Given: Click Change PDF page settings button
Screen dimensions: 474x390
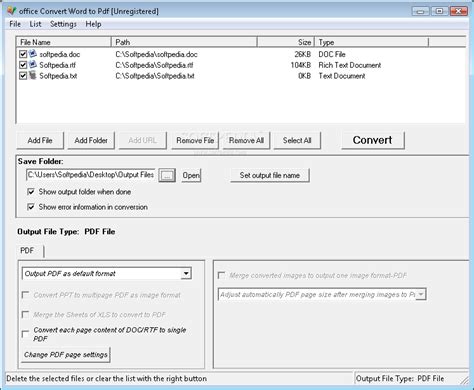Looking at the screenshot, I should [66, 354].
